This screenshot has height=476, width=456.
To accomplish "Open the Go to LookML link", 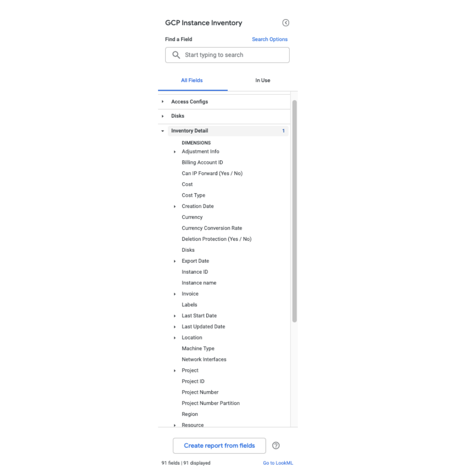I will tap(278, 463).
